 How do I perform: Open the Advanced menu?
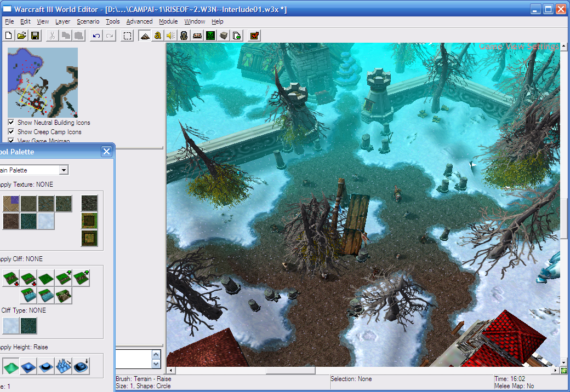click(x=139, y=21)
